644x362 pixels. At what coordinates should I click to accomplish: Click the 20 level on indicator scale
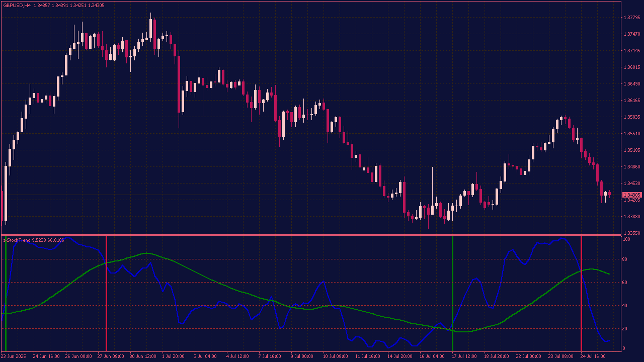click(x=626, y=328)
